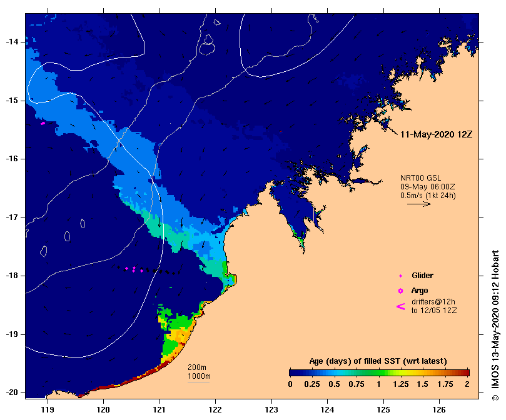
Task: Click the longitude label 121
Action: pos(159,409)
